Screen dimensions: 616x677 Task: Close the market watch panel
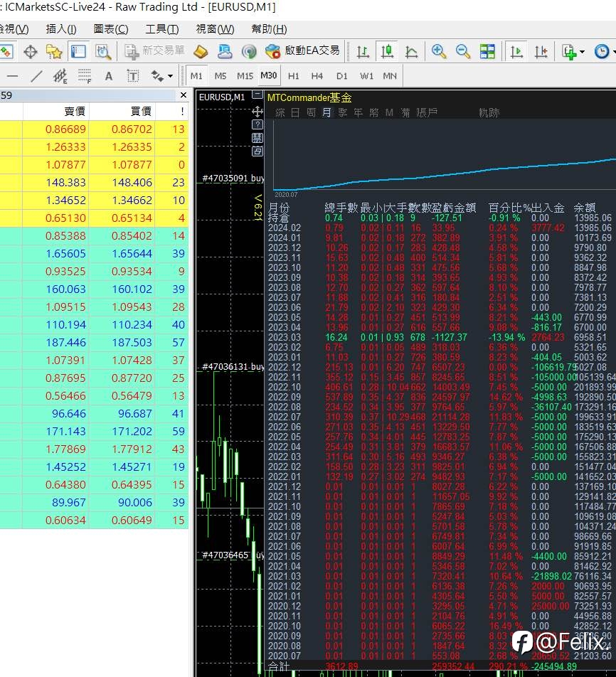(x=184, y=95)
